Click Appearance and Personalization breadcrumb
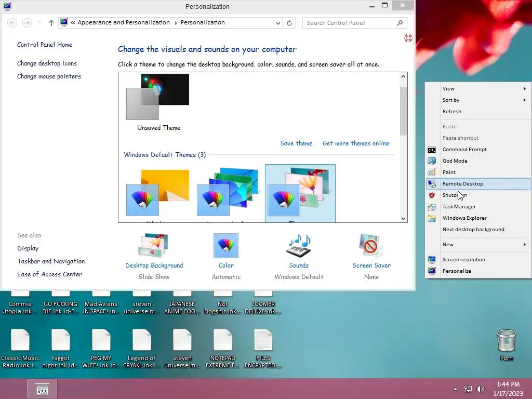The width and height of the screenshot is (532, 399). [124, 22]
